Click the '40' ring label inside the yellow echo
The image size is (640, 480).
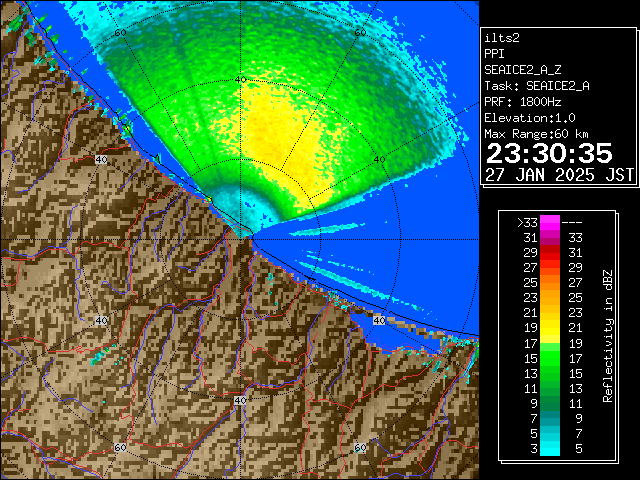(240, 80)
